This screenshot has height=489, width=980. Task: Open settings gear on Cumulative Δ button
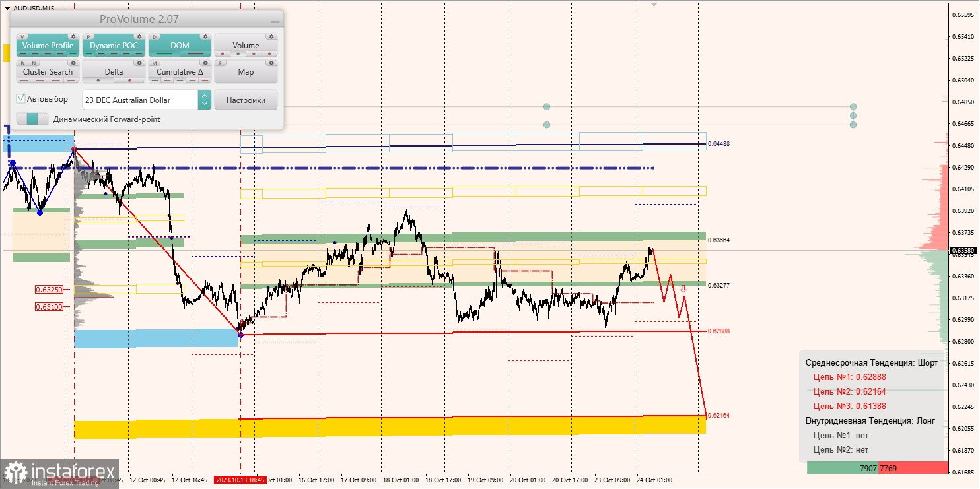tap(205, 63)
